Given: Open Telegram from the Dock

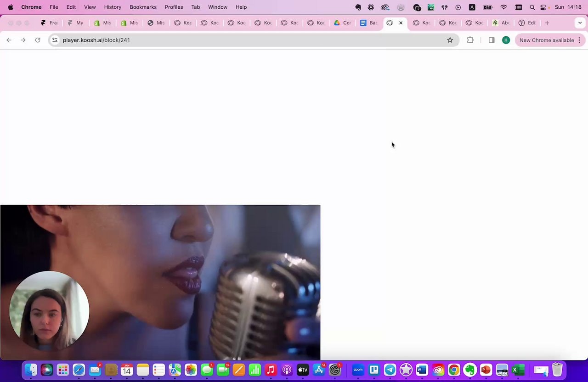Looking at the screenshot, I should [x=390, y=370].
